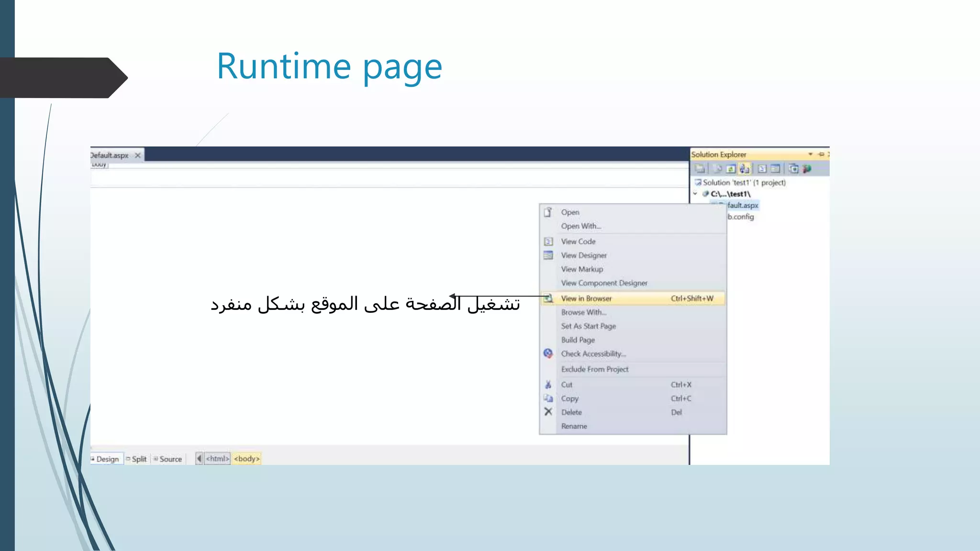This screenshot has height=551, width=980.
Task: Click the project icon beside C:\...\test1\
Action: point(705,194)
